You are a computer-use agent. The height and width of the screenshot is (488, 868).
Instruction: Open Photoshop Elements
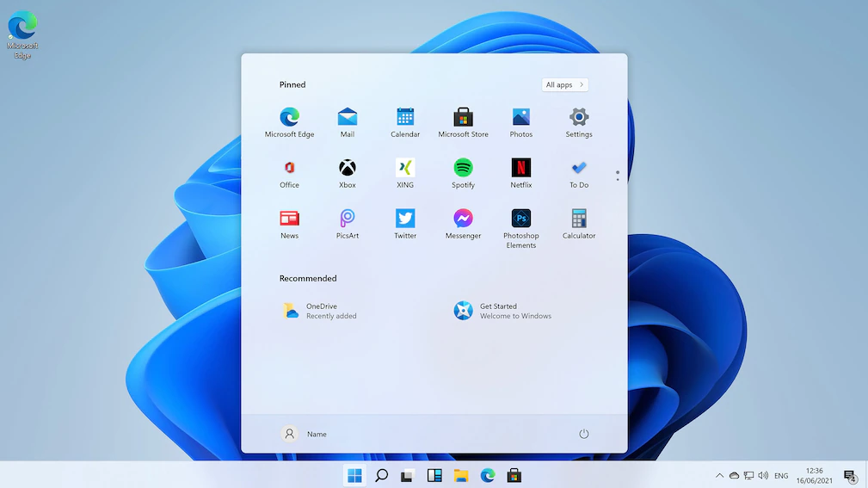521,229
